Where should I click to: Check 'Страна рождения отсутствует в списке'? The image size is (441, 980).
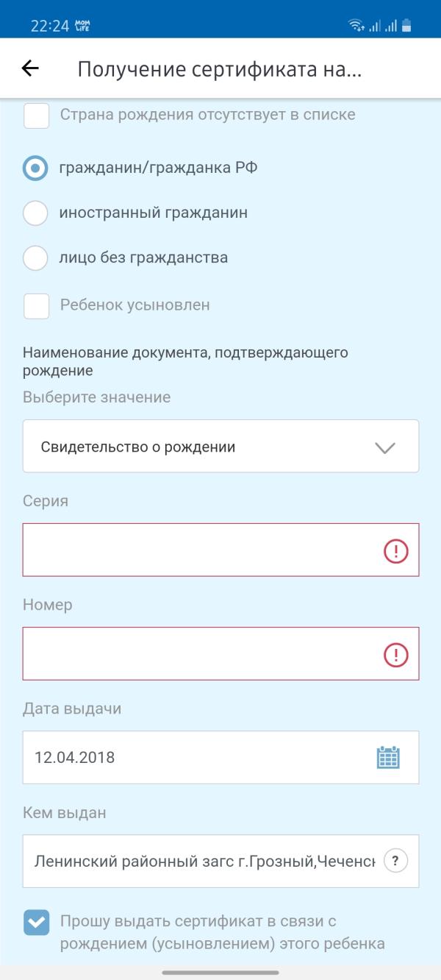(37, 116)
